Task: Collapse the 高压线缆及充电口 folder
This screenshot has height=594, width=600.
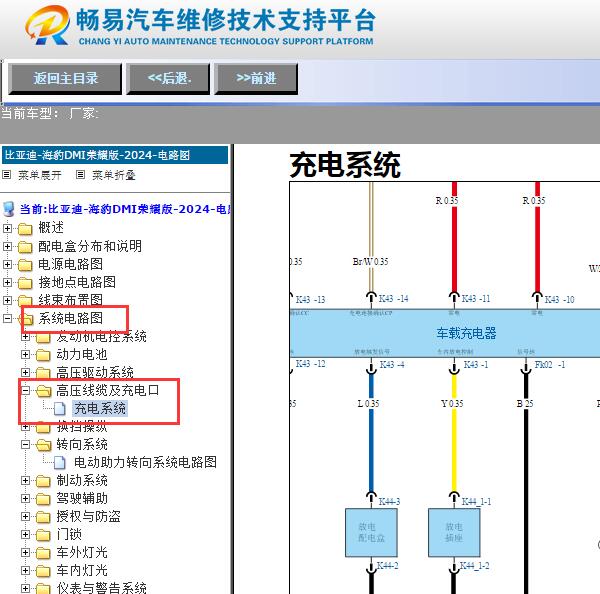Action: [25, 391]
